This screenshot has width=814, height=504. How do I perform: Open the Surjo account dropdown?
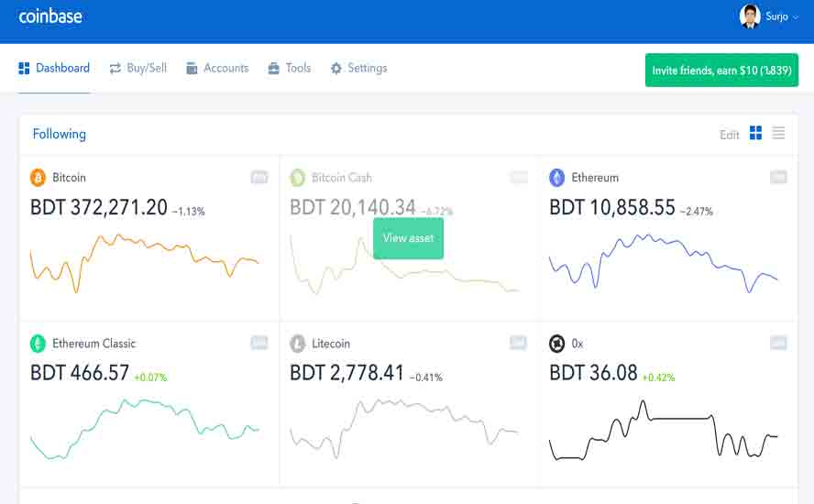[794, 17]
